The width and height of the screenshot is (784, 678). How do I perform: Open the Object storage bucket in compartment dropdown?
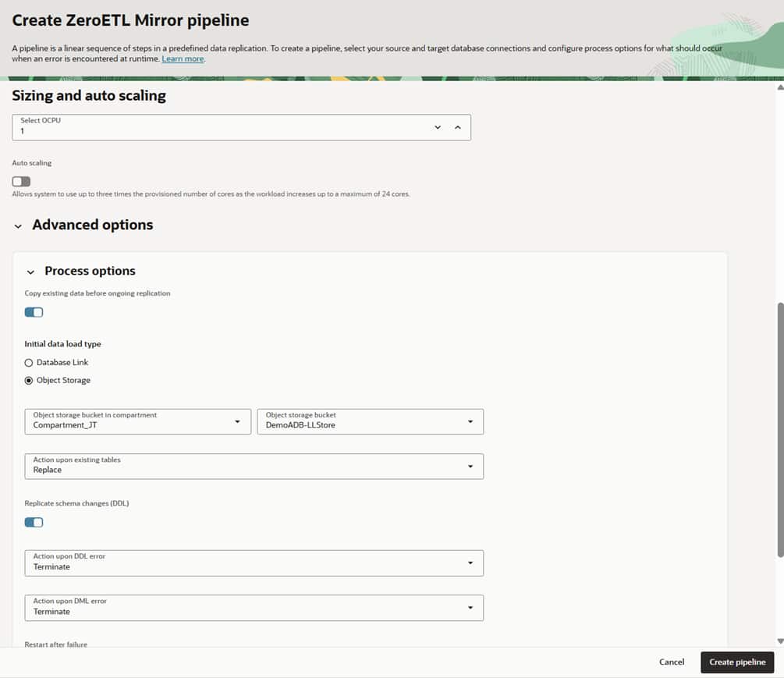138,421
